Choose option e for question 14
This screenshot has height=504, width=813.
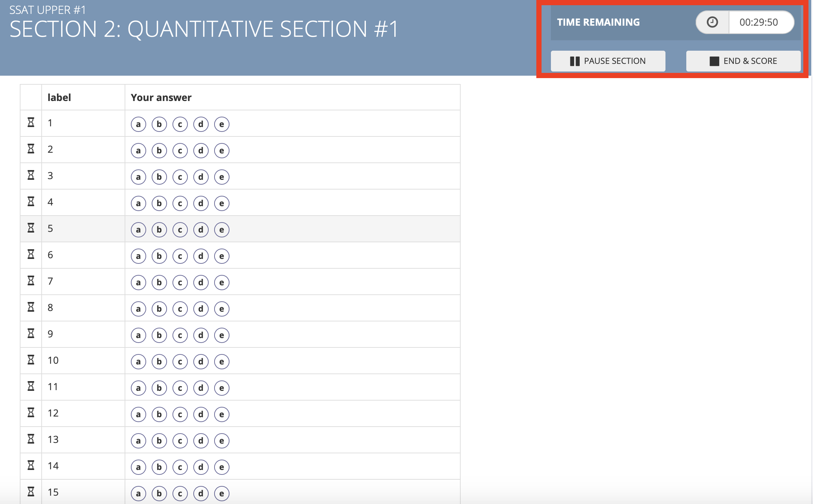[222, 467]
